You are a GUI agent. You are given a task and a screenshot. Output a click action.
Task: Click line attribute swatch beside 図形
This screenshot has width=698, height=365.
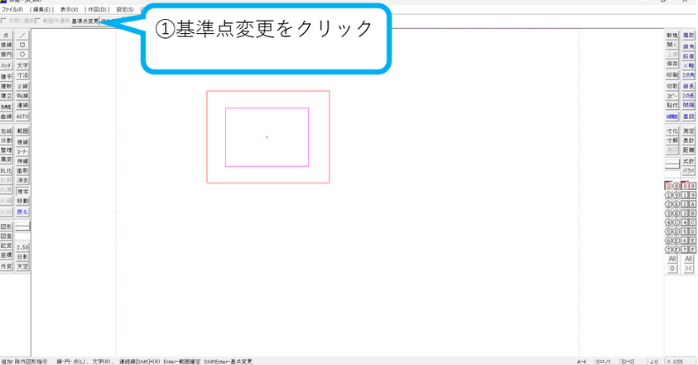pyautogui.click(x=23, y=227)
